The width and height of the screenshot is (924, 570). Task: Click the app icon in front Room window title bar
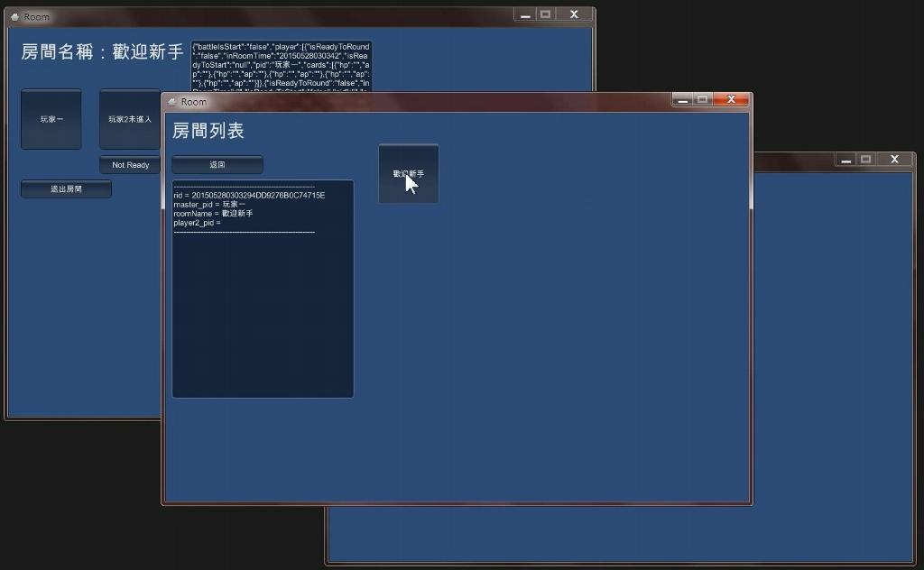pyautogui.click(x=171, y=102)
